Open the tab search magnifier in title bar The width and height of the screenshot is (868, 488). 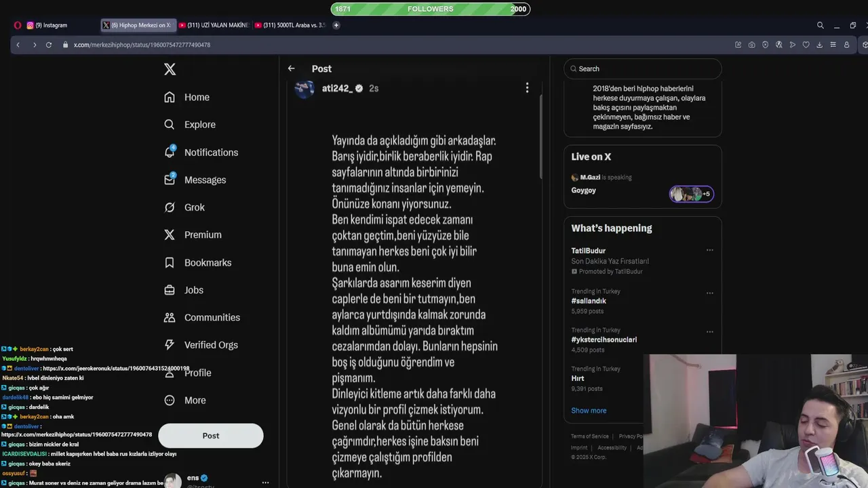coord(820,25)
